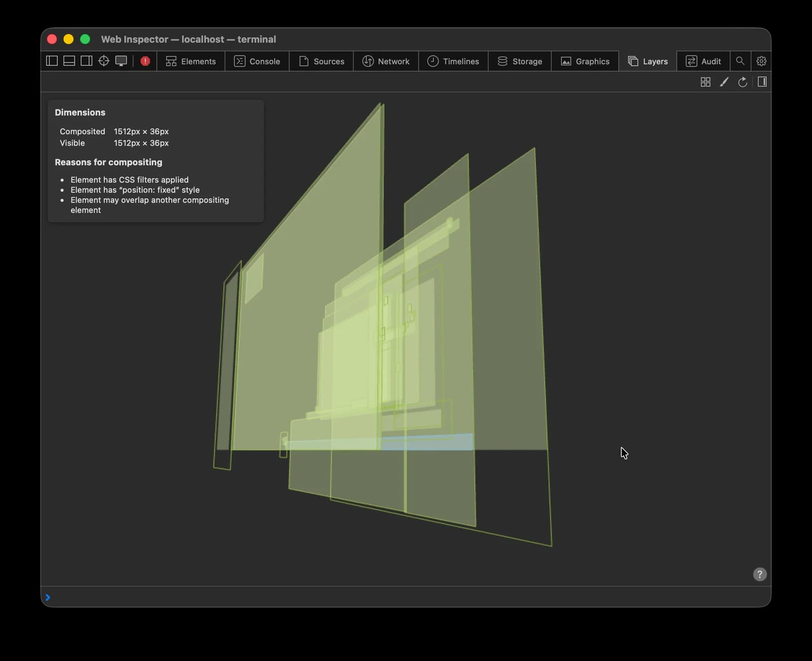812x661 pixels.
Task: Select the blue highlighted layer
Action: click(x=426, y=443)
